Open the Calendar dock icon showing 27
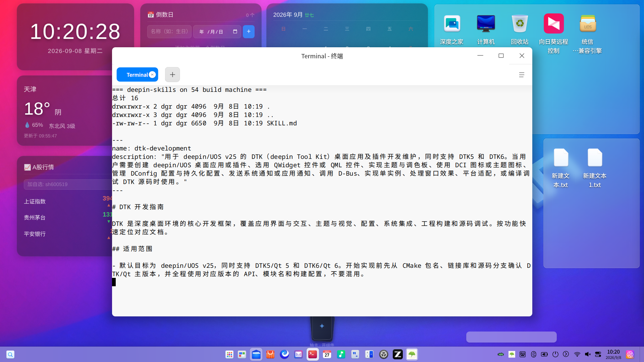644x362 pixels. [x=327, y=354]
